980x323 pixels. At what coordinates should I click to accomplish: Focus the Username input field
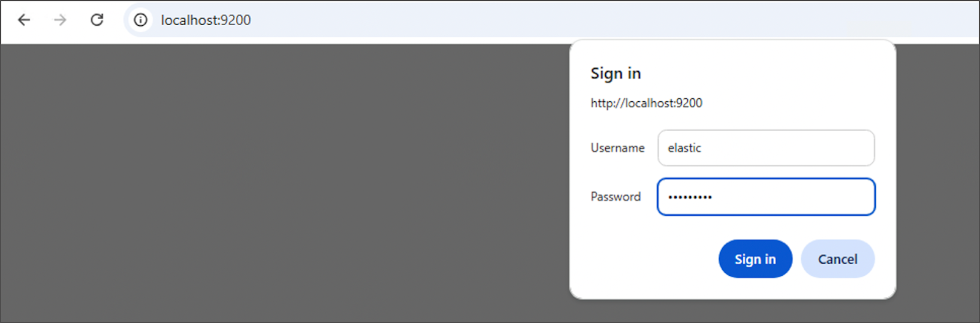(x=766, y=148)
